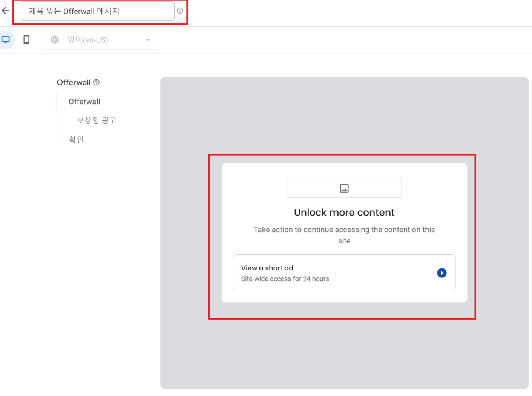Go back using the left arrow icon
Image resolution: width=532 pixels, height=396 pixels.
(5, 11)
